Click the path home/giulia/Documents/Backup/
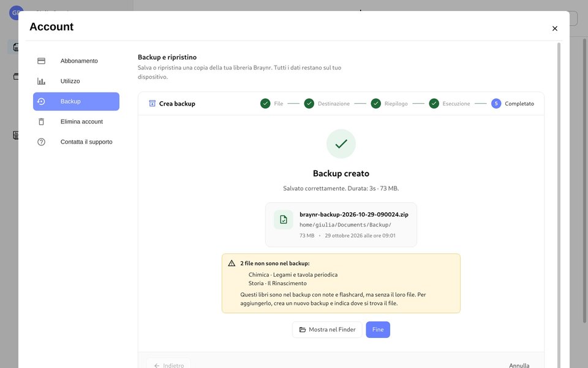Screen dimensions: 588x368 click(345, 225)
